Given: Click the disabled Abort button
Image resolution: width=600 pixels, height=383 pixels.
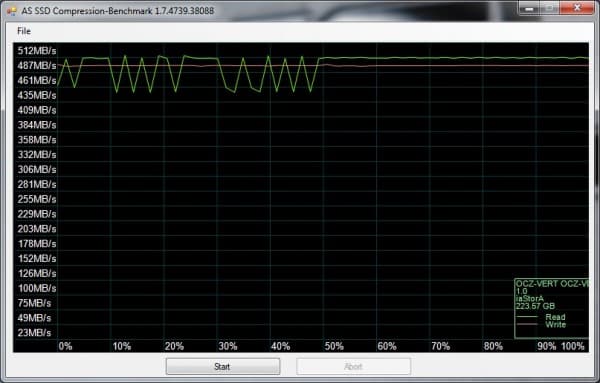Looking at the screenshot, I should coord(353,367).
